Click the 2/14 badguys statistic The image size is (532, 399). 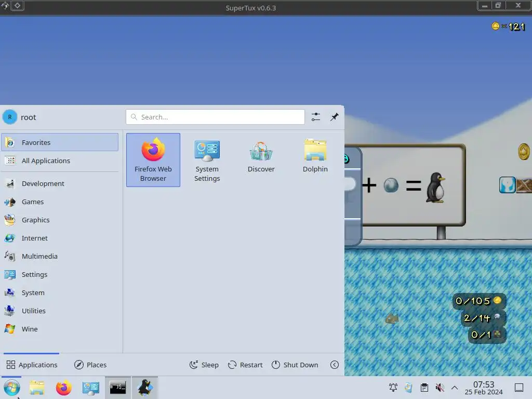point(483,318)
